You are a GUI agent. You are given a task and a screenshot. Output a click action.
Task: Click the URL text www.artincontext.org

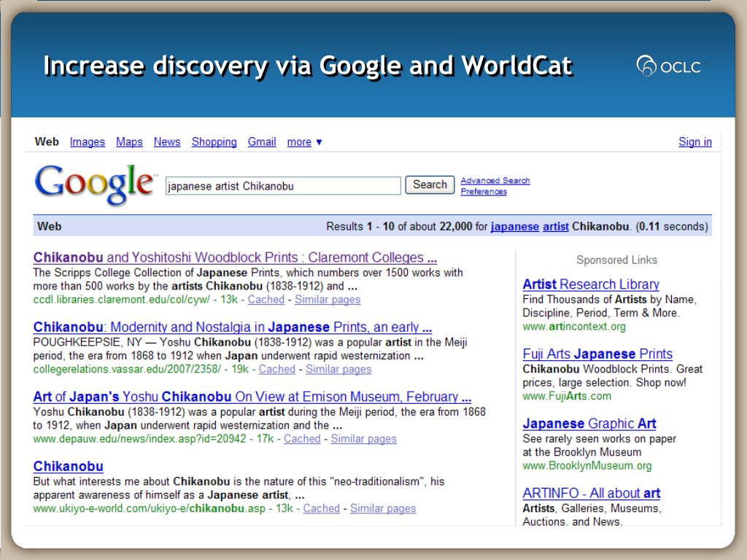pos(574,326)
